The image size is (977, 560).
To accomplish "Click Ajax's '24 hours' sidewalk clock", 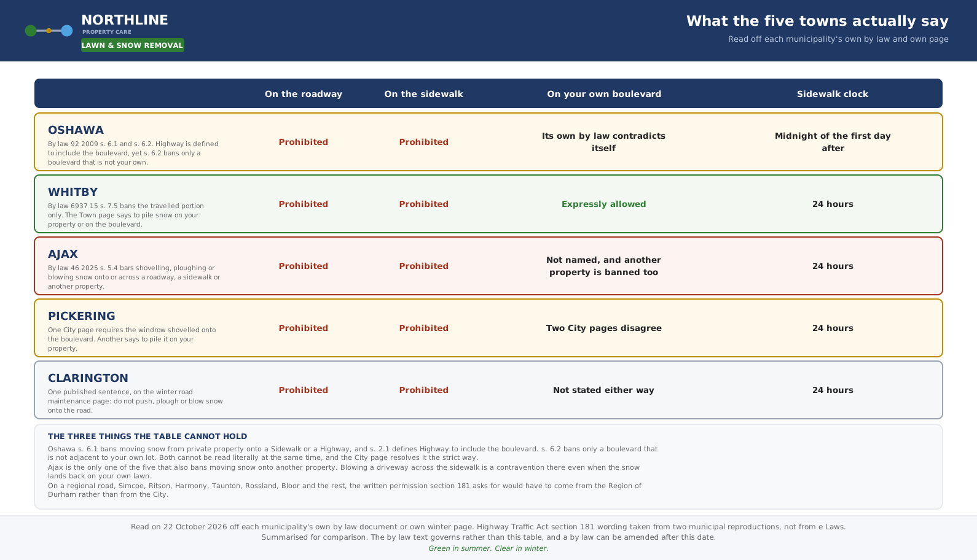I will (x=833, y=266).
